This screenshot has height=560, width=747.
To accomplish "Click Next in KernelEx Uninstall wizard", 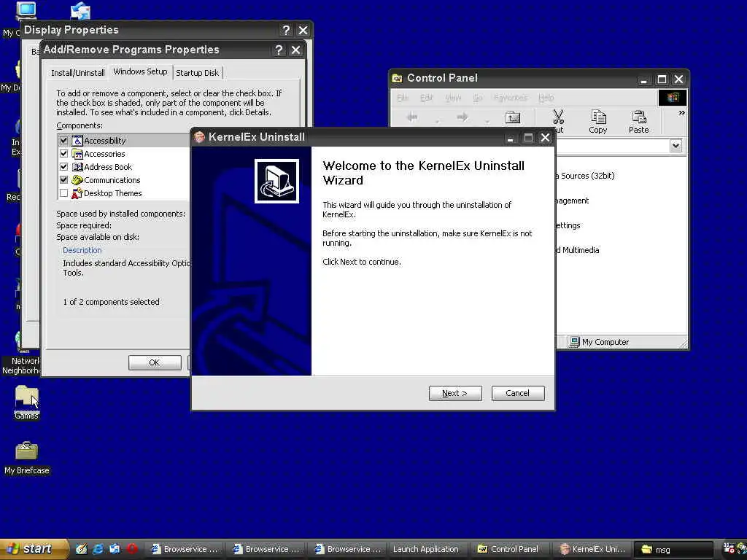I will pos(455,393).
